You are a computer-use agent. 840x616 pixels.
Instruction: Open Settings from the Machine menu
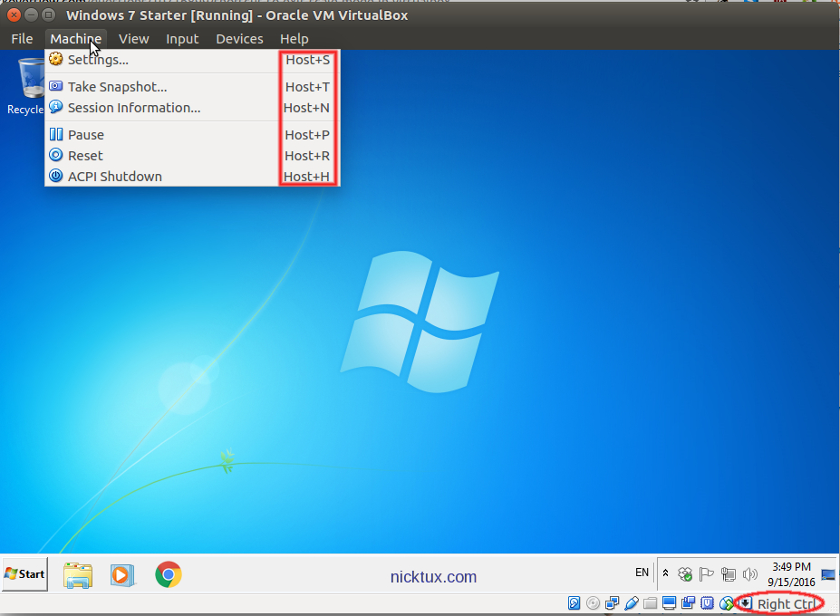pos(98,60)
